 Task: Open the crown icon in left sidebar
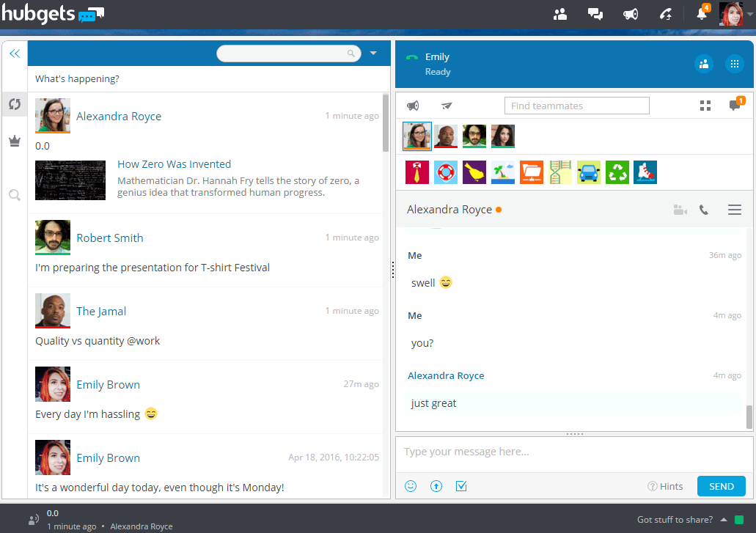click(x=14, y=141)
